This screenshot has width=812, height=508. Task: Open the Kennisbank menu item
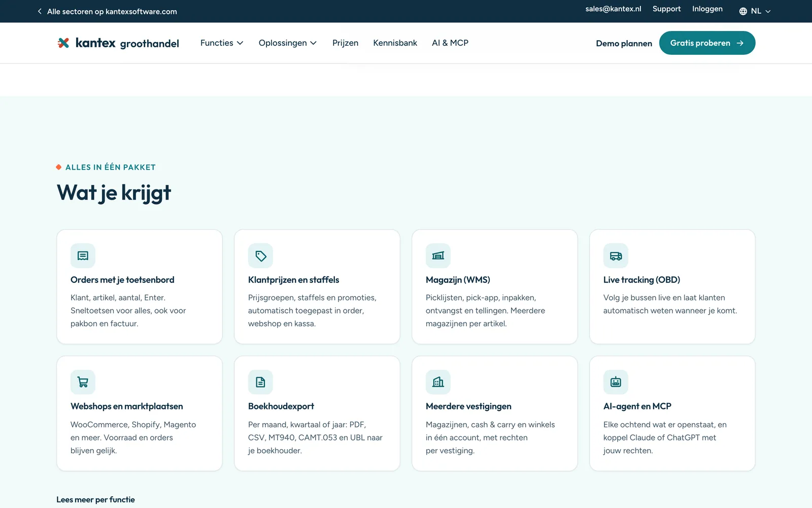pyautogui.click(x=395, y=43)
